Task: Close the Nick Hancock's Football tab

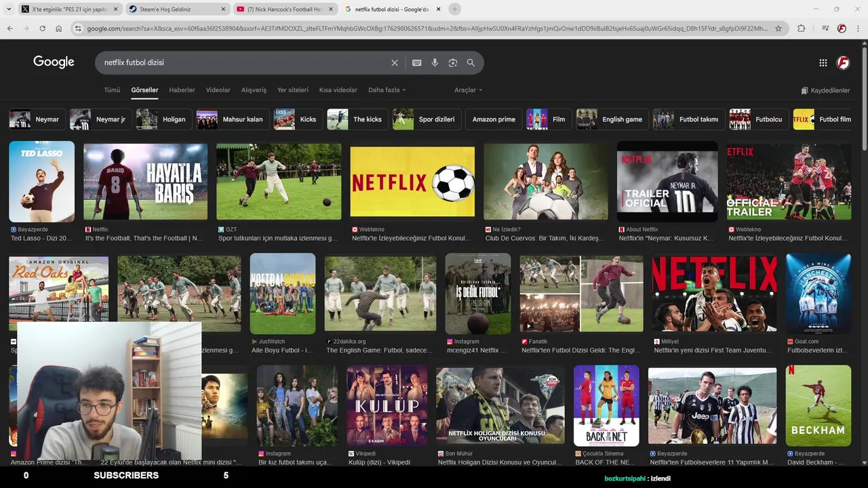Action: coord(330,9)
